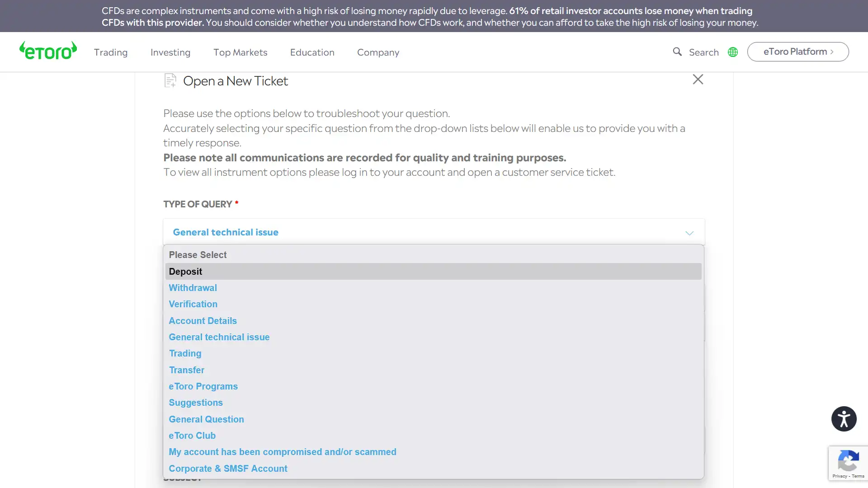The height and width of the screenshot is (488, 868).
Task: Select the Please Select option
Action: (434, 255)
